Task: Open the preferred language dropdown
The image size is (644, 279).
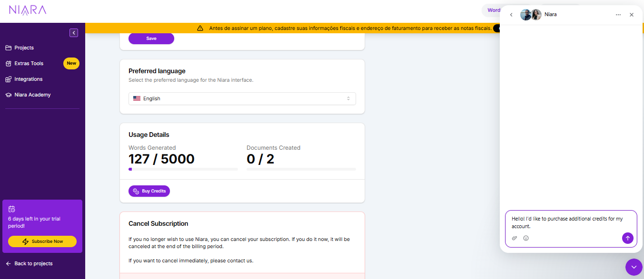Action: click(x=242, y=98)
